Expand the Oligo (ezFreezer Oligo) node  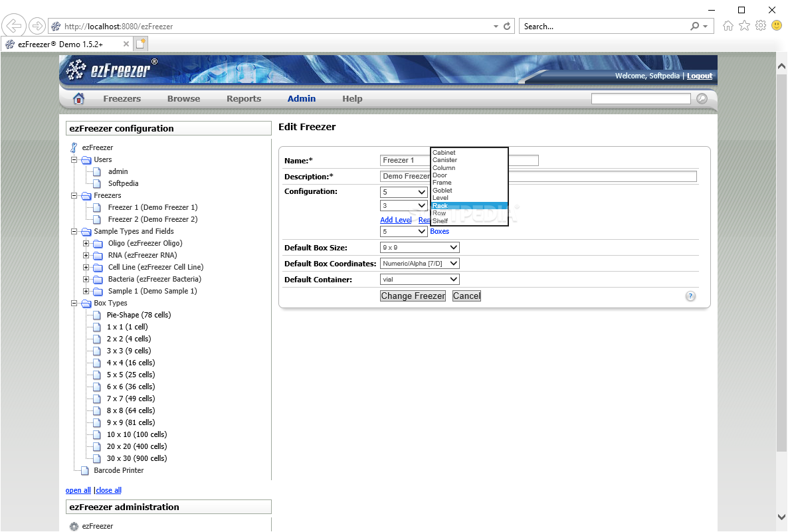(x=86, y=244)
